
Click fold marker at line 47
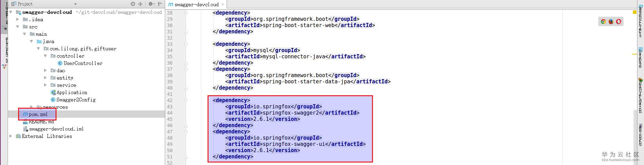[186, 132]
